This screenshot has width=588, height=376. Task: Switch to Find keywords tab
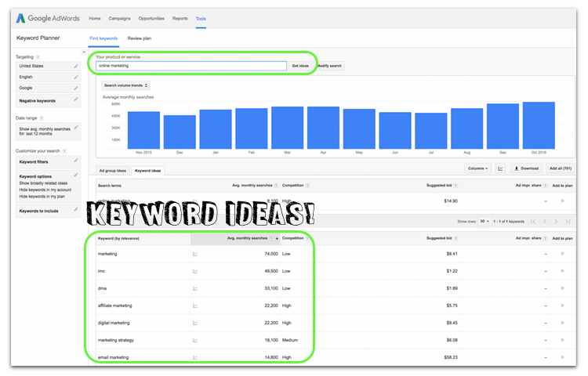tap(103, 38)
